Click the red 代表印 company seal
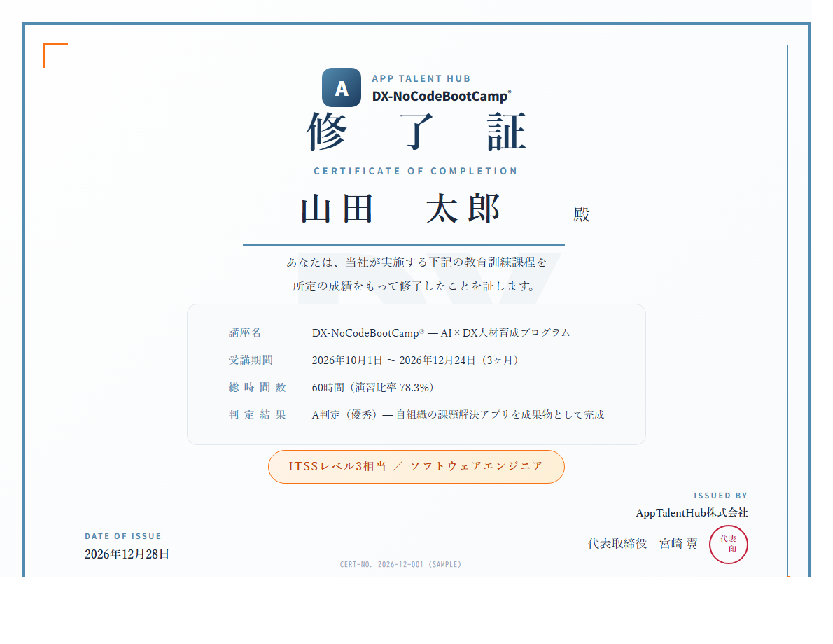This screenshot has height=644, width=833. pos(729,545)
